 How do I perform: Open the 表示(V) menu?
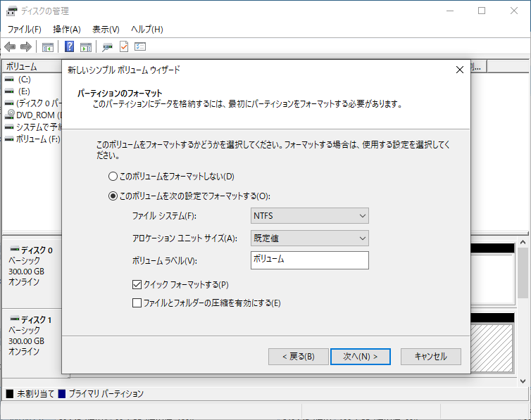(x=106, y=30)
